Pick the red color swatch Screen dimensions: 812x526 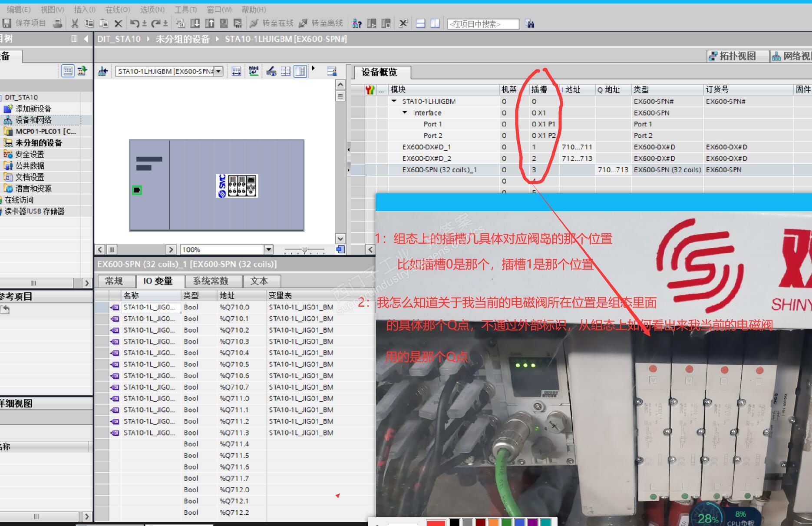(x=436, y=522)
